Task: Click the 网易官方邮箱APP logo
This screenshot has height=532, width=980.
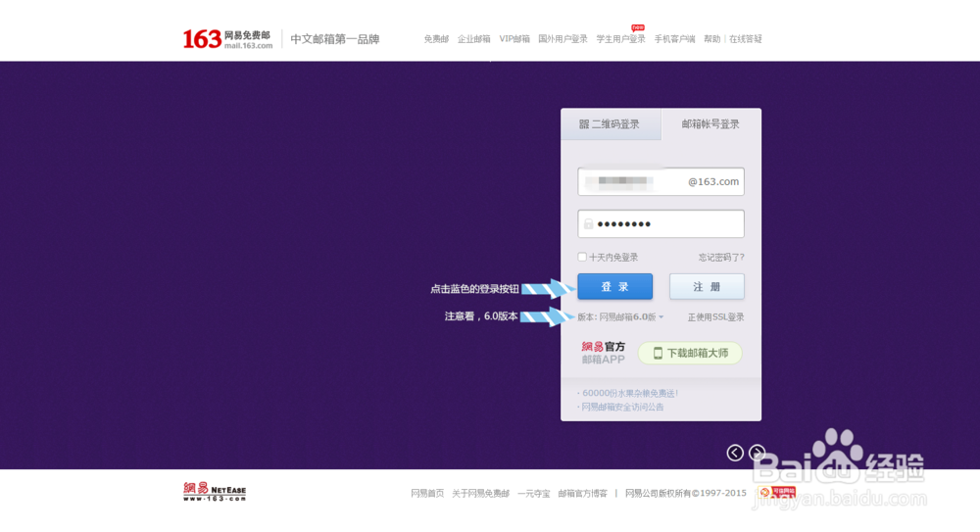Action: pyautogui.click(x=603, y=354)
